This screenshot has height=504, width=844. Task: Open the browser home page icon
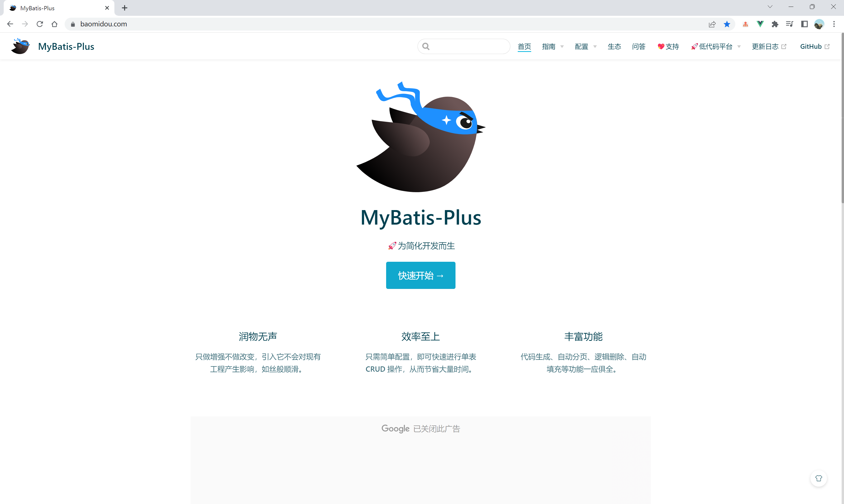click(x=54, y=24)
